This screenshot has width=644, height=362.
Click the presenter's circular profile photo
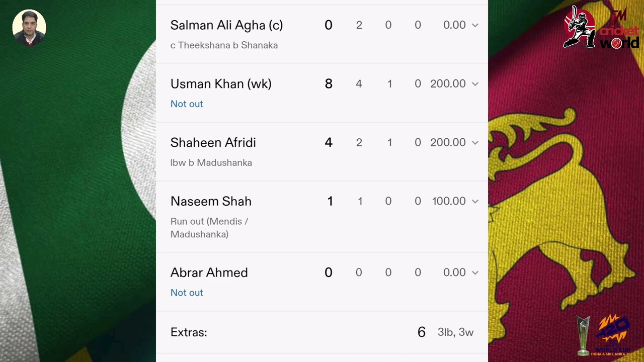click(x=29, y=28)
